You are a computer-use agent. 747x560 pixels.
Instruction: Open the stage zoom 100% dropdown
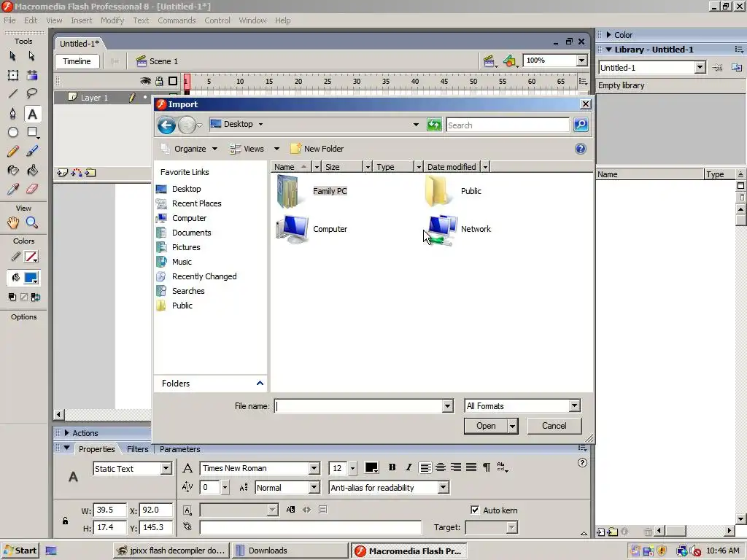tap(581, 61)
